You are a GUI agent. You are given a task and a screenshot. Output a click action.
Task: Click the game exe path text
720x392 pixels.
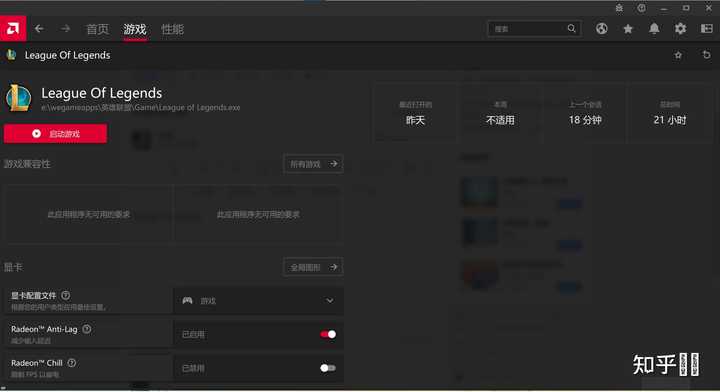pos(141,107)
